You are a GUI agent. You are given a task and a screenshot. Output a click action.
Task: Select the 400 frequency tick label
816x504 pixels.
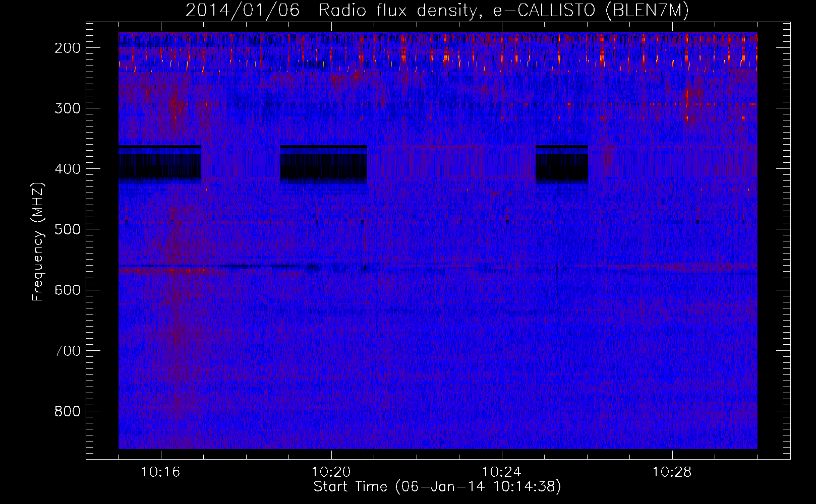tap(68, 169)
